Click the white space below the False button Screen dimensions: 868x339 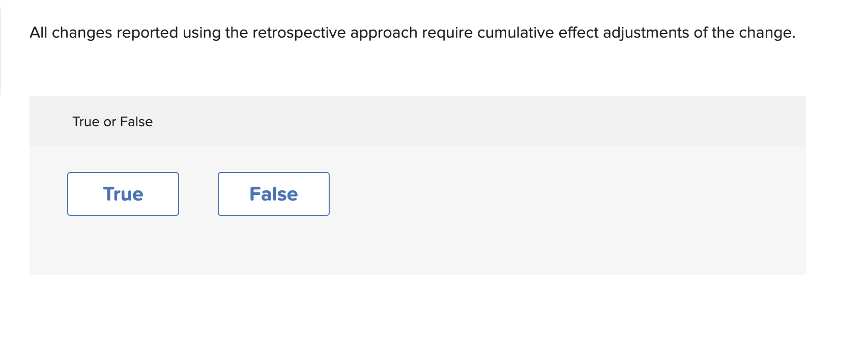pos(273,244)
